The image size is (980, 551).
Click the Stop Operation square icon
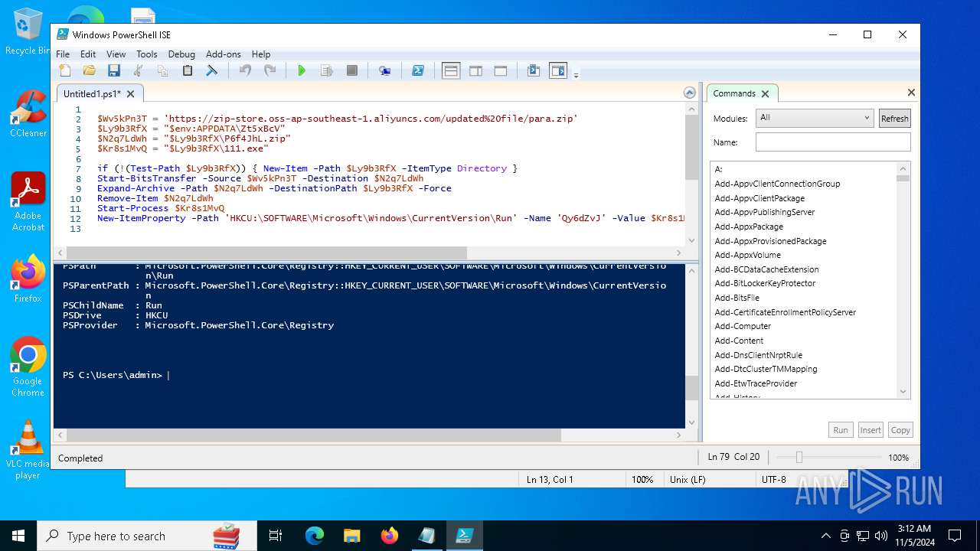[x=352, y=70]
